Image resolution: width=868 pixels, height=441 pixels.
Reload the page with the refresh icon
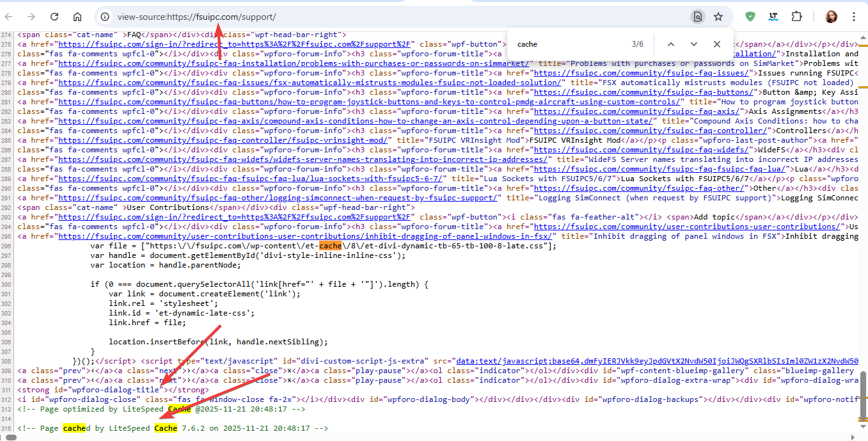point(54,17)
